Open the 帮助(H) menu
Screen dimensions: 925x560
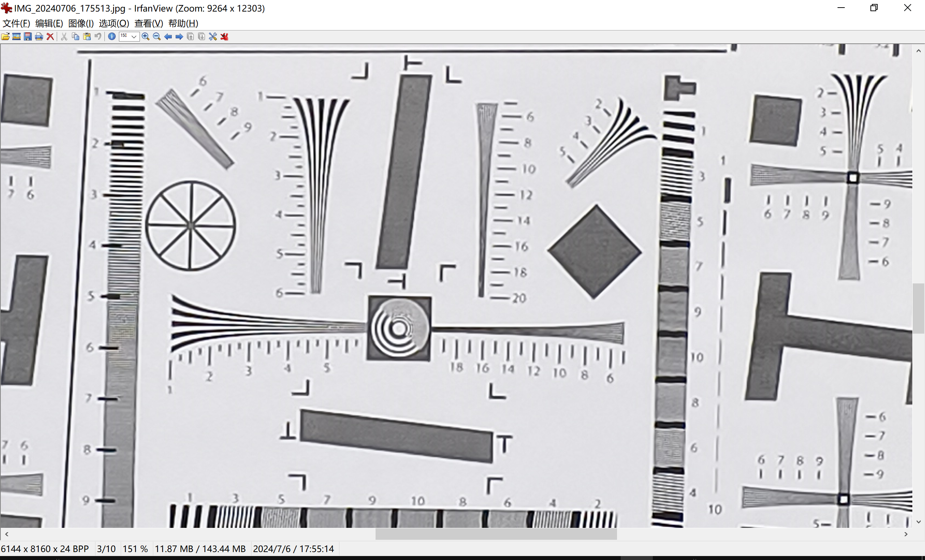tap(183, 23)
